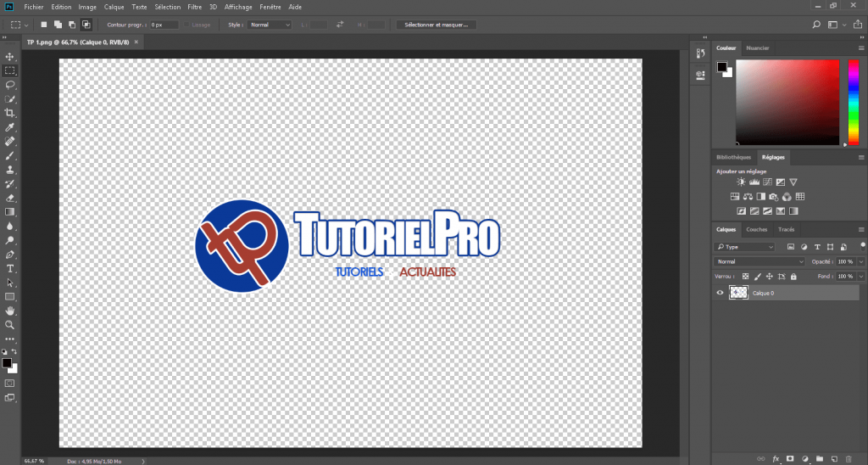Open the layer filter Type dropdown
Image resolution: width=868 pixels, height=465 pixels.
coord(744,247)
